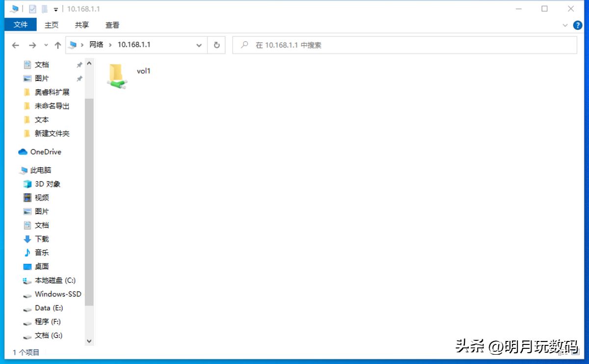Click the navigation pane scroll down arrow

coord(89,340)
